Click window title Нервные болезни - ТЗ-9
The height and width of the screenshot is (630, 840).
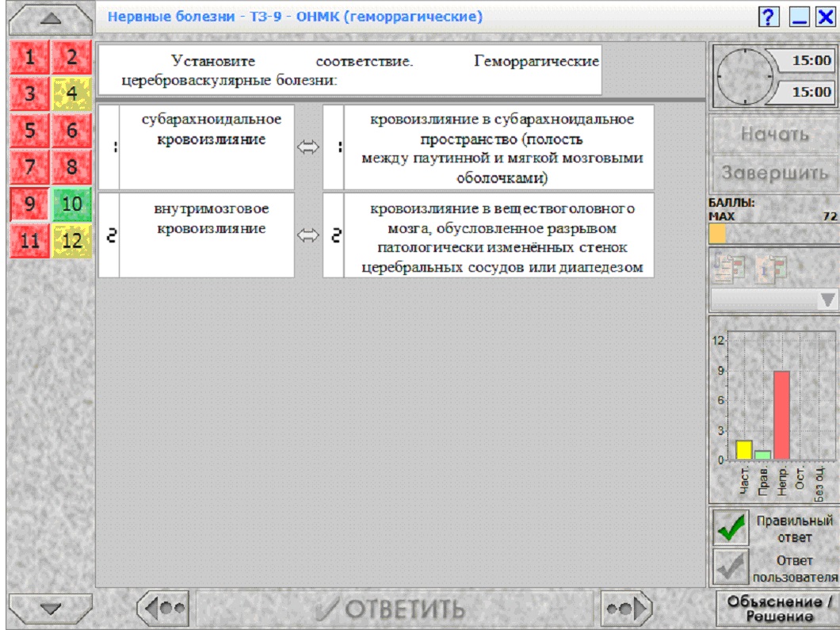pyautogui.click(x=295, y=17)
